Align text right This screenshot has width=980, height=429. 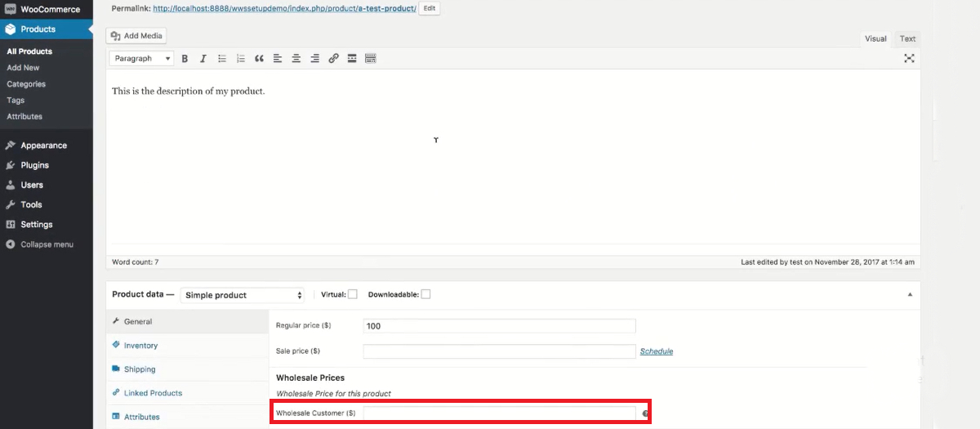coord(315,59)
